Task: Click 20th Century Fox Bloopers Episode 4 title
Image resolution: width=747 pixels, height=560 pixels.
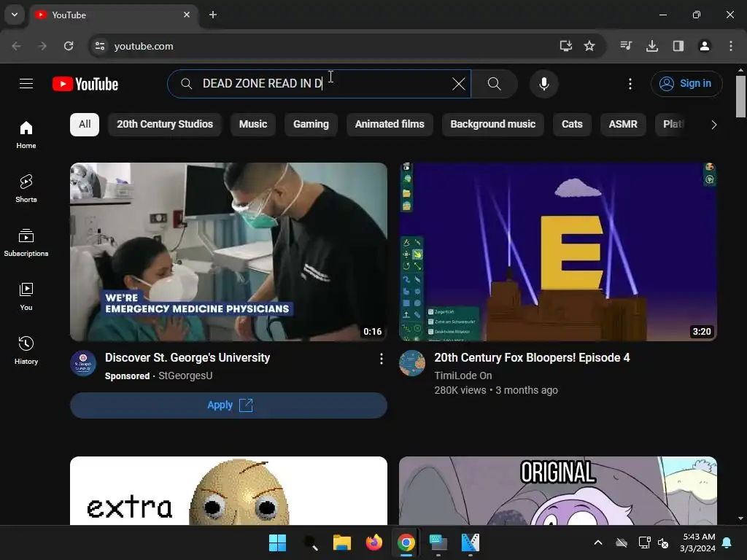Action: [532, 357]
